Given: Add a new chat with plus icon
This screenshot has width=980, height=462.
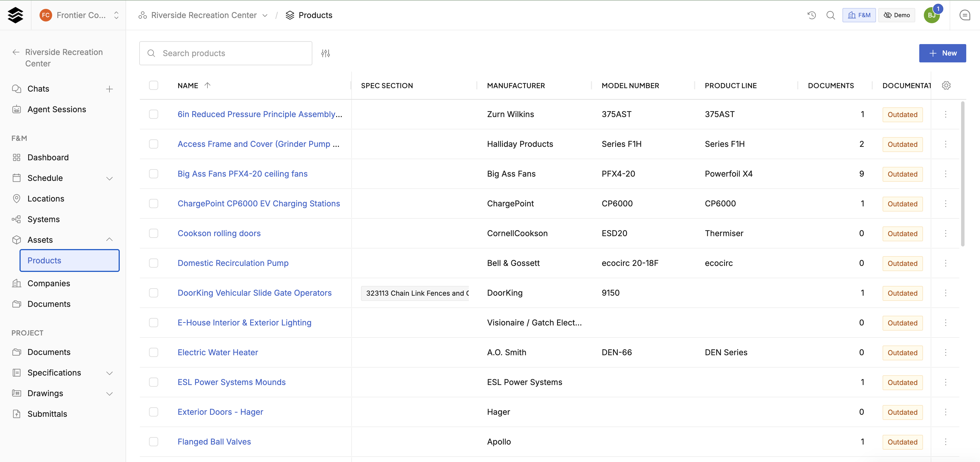Looking at the screenshot, I should coord(109,89).
